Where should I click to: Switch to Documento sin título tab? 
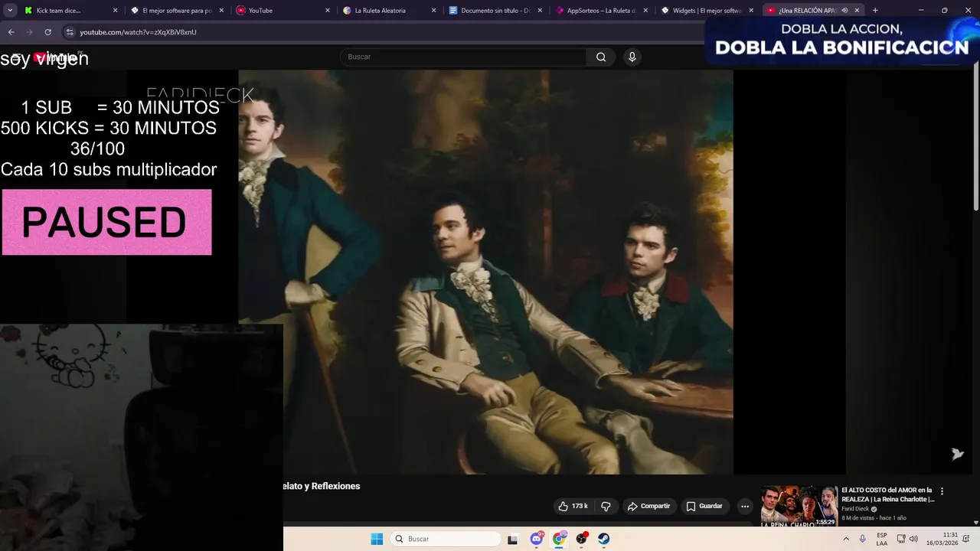pos(495,11)
